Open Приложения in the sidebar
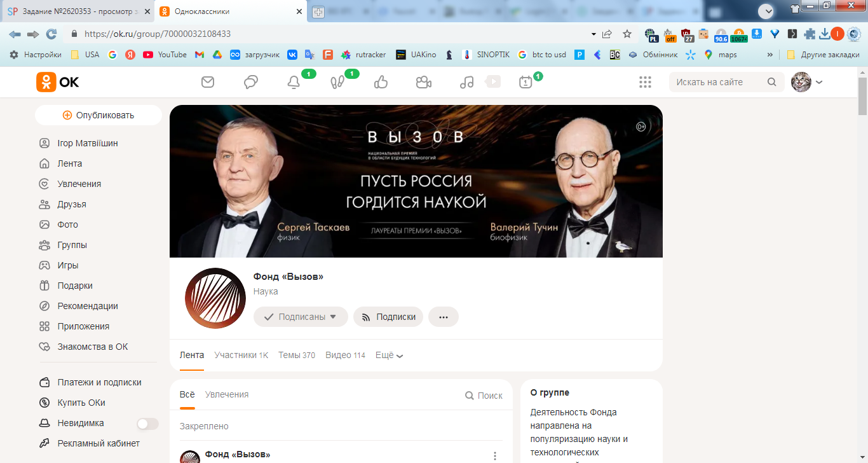Viewport: 868px width, 463px height. [83, 326]
